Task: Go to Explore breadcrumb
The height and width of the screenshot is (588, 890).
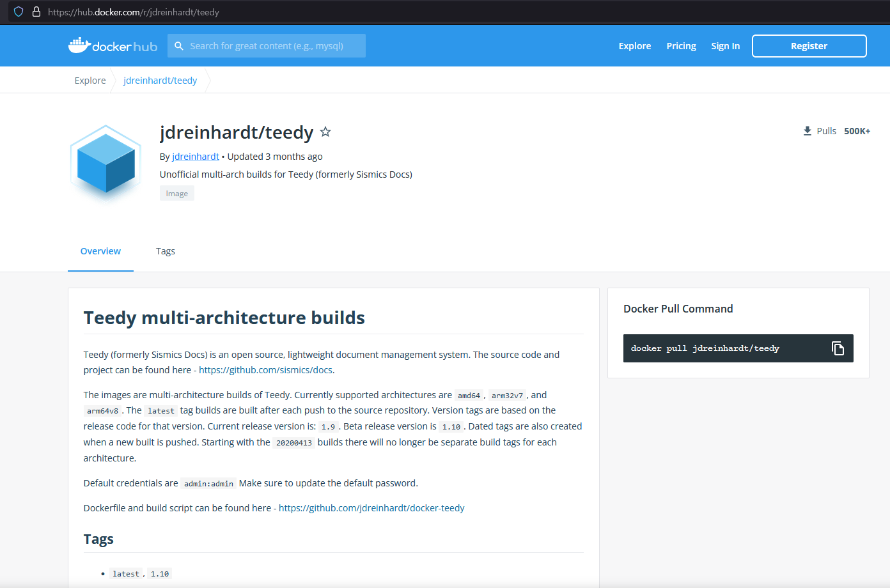Action: coord(90,81)
